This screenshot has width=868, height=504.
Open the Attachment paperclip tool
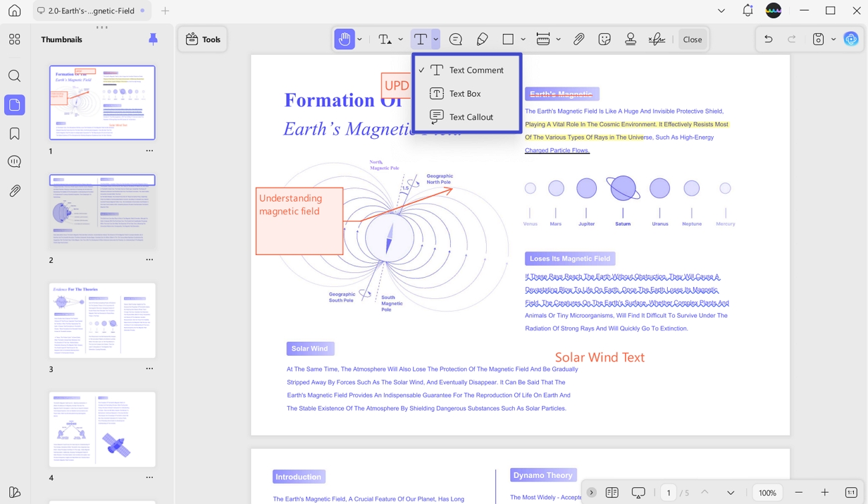click(578, 39)
